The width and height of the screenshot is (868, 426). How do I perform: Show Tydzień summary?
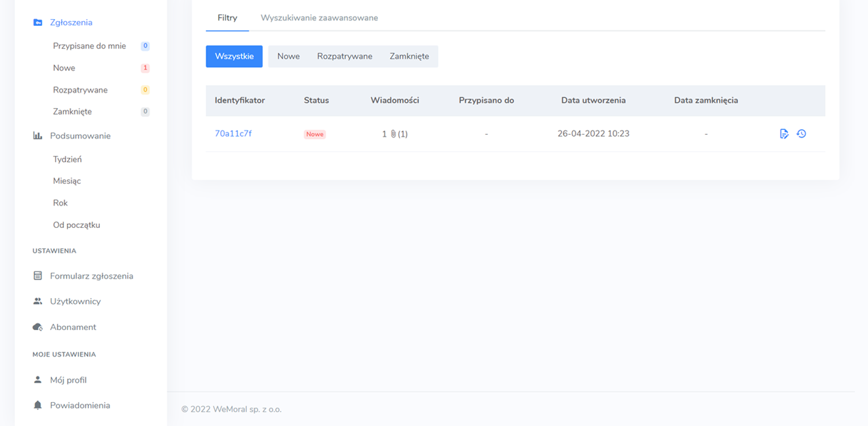67,159
